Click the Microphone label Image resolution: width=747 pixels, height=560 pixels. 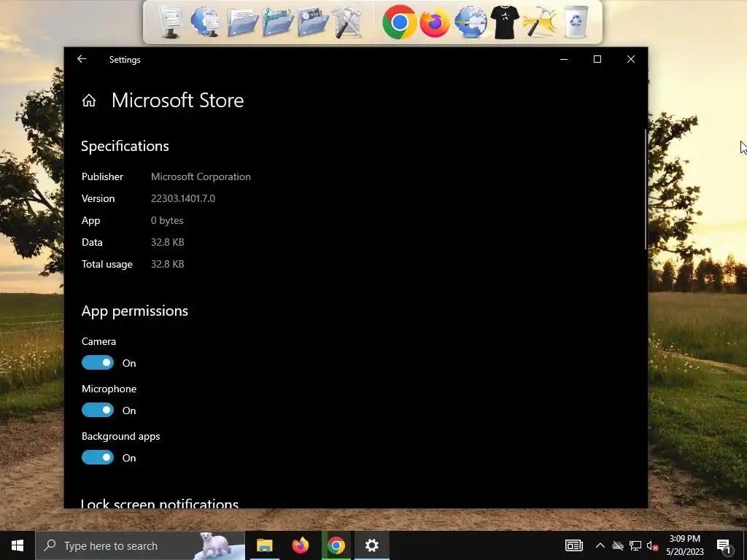pos(109,389)
